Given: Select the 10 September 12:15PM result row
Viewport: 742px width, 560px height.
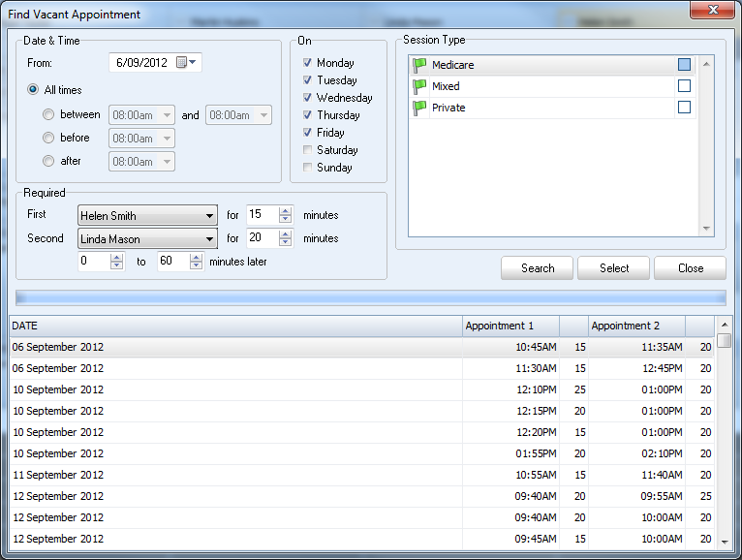Looking at the screenshot, I should (362, 411).
